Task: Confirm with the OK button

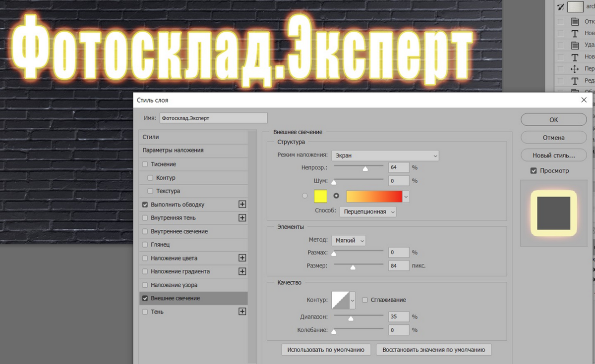Action: pos(553,120)
